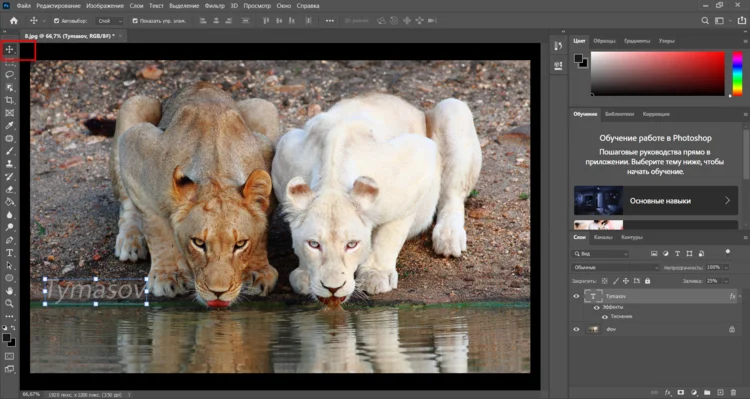Delete layer with trash icon

(x=733, y=392)
